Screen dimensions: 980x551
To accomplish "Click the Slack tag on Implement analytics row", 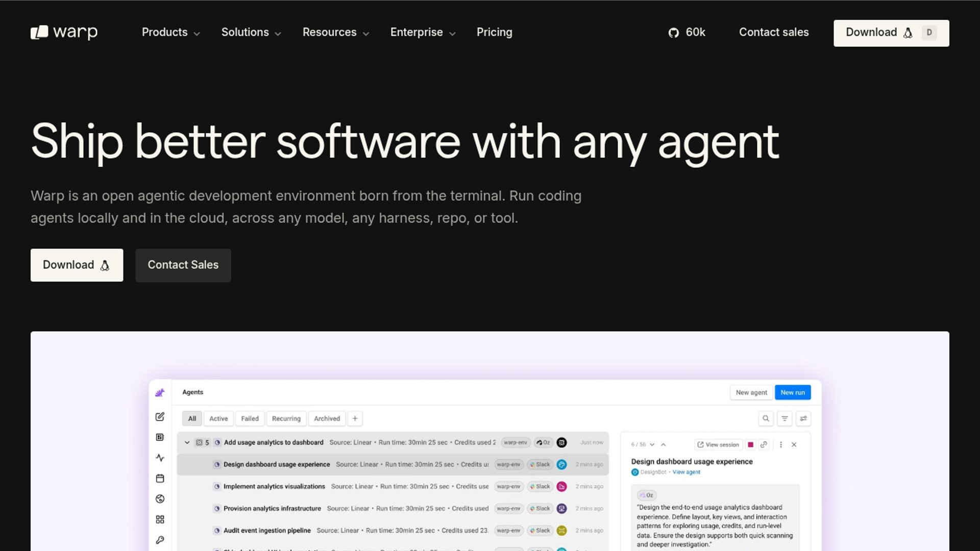I will (540, 486).
